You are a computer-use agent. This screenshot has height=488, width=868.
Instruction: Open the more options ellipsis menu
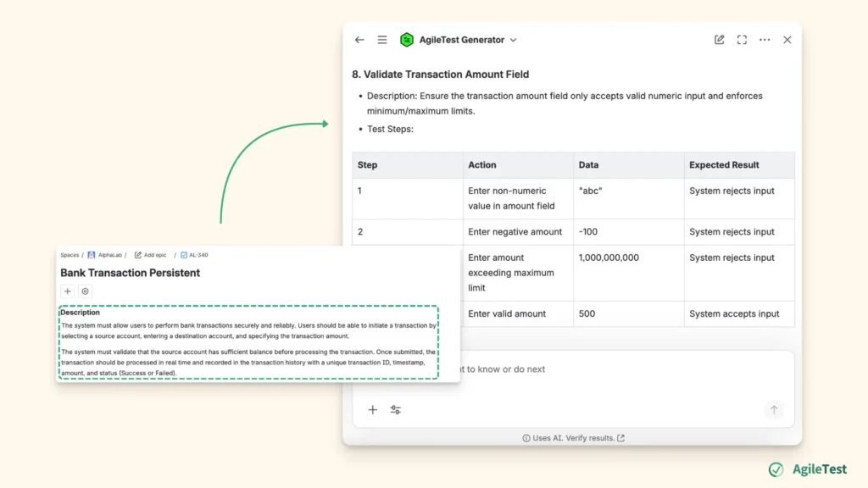pyautogui.click(x=765, y=40)
